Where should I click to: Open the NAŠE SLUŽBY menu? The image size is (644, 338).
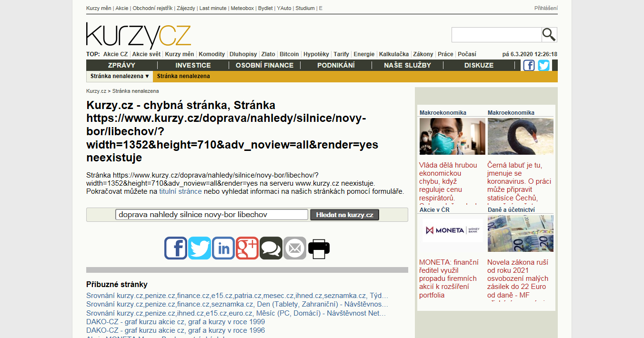(407, 65)
